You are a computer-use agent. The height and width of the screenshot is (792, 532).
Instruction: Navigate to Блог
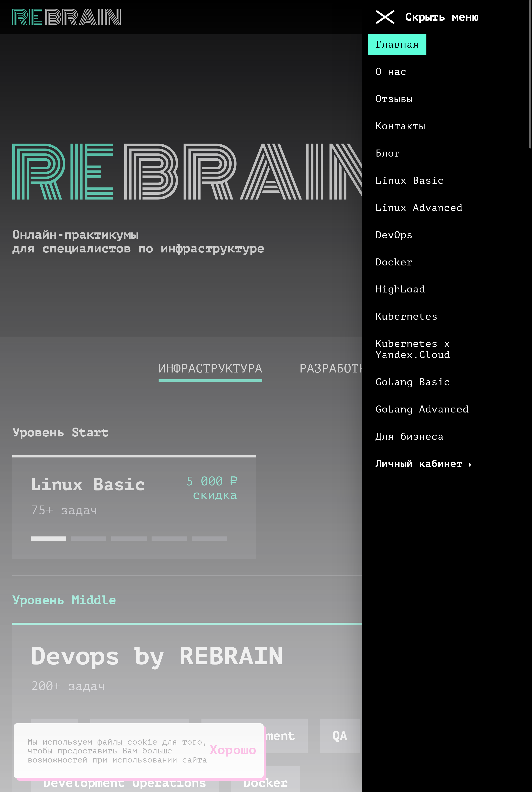[387, 153]
